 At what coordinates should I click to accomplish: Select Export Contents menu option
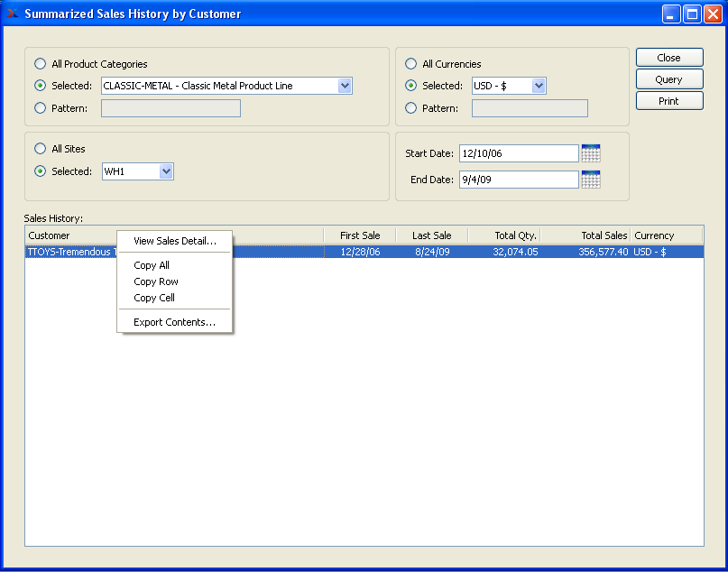[175, 322]
